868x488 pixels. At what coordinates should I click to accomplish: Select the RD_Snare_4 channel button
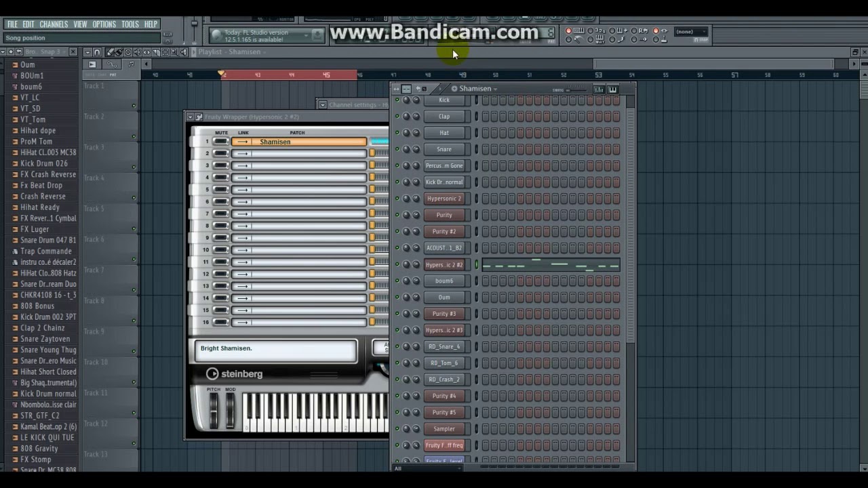444,346
